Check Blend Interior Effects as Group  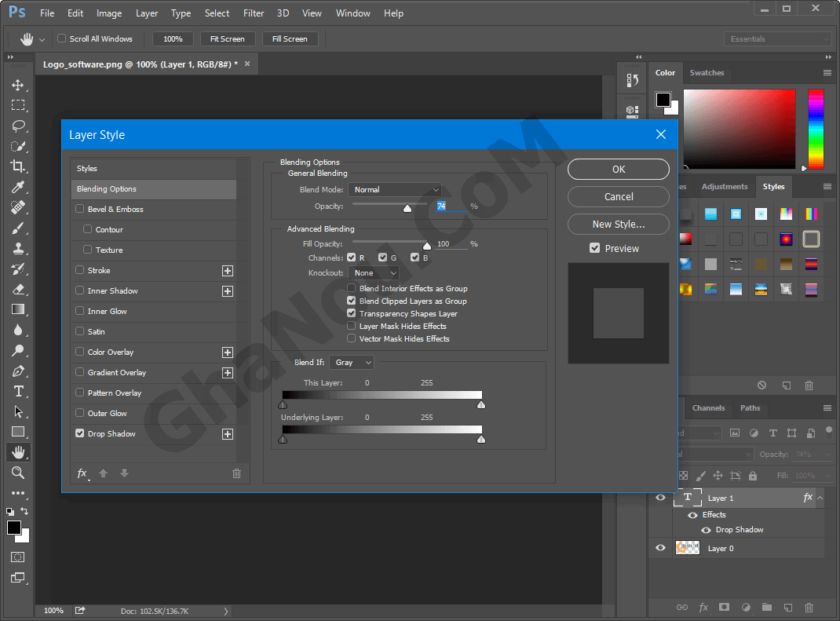(352, 288)
